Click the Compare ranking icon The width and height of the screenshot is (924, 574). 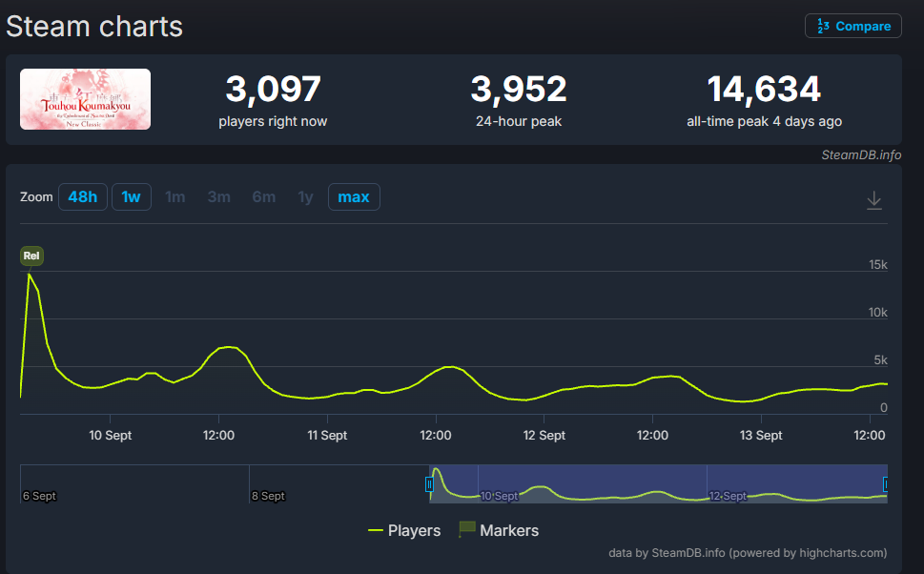(x=823, y=26)
